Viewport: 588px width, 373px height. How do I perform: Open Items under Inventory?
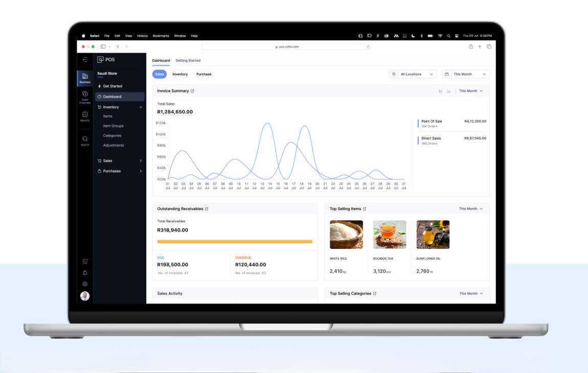coord(107,116)
